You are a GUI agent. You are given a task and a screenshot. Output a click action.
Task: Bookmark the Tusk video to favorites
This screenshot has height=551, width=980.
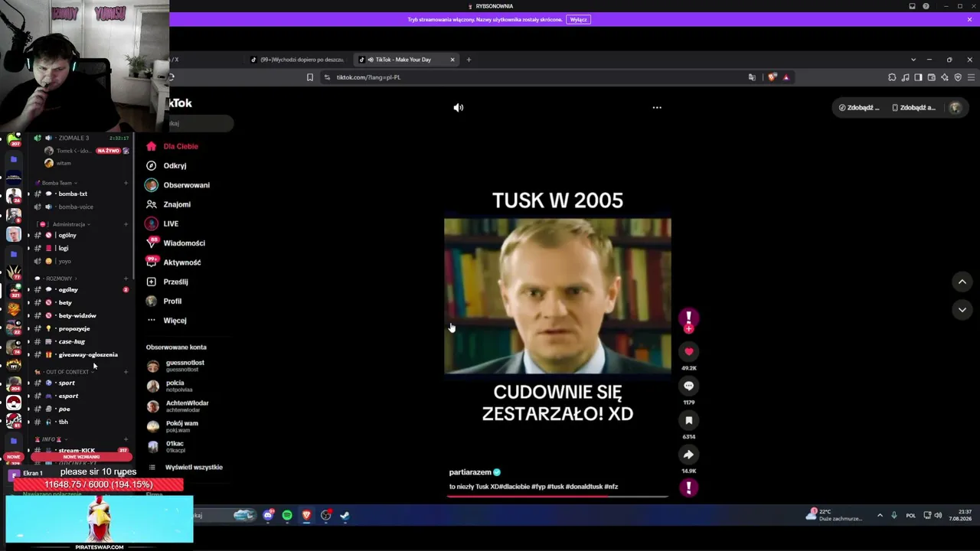pos(688,420)
